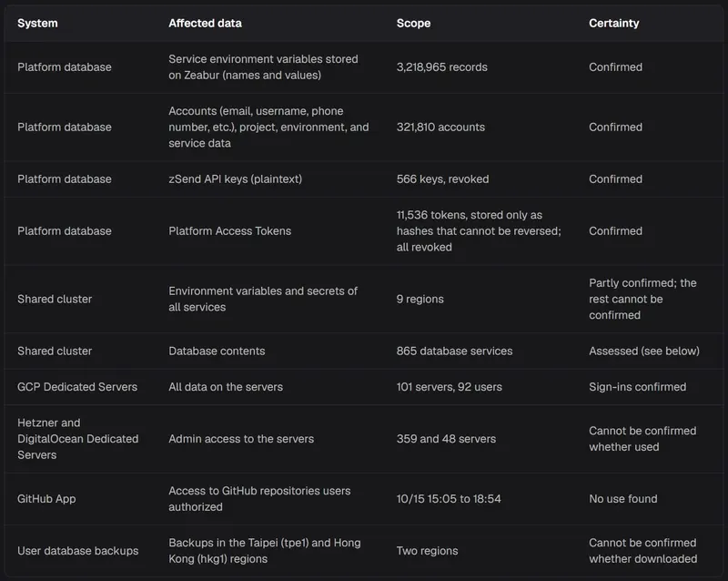728x581 pixels.
Task: Click the Sign-ins confirmed cell
Action: 638,387
